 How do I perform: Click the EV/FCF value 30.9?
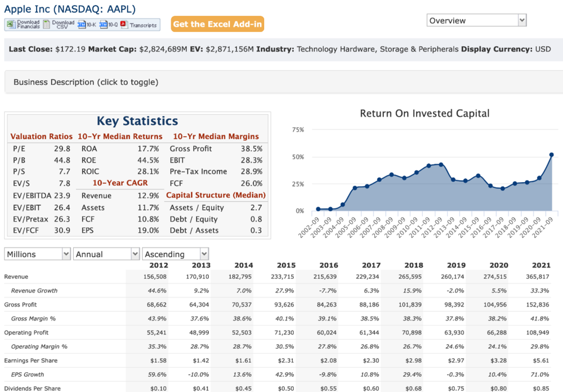coord(62,230)
